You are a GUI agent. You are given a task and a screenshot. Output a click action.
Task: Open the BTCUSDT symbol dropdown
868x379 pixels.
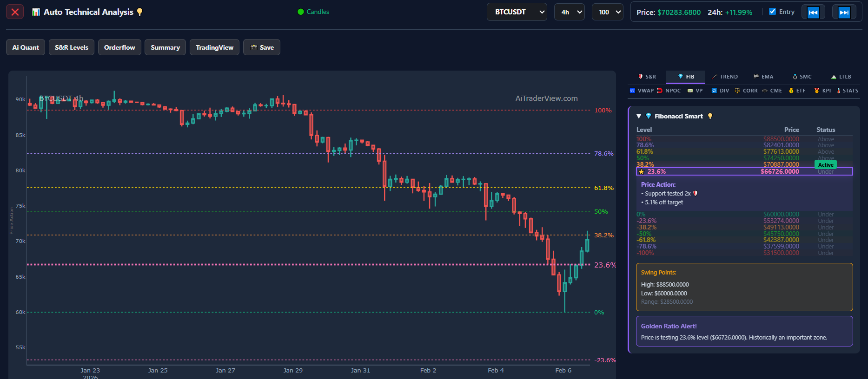click(x=517, y=12)
